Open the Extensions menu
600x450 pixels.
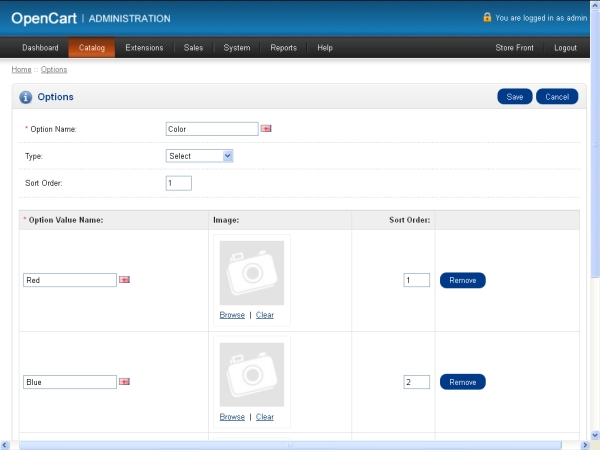pyautogui.click(x=144, y=48)
